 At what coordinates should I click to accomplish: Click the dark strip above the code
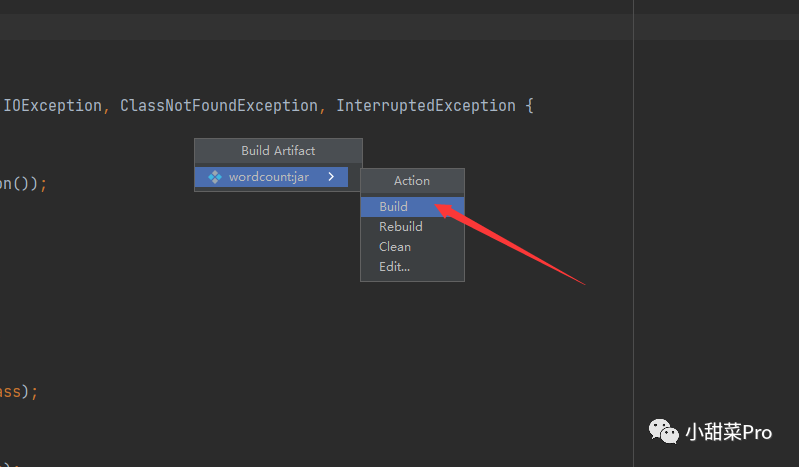[300, 27]
